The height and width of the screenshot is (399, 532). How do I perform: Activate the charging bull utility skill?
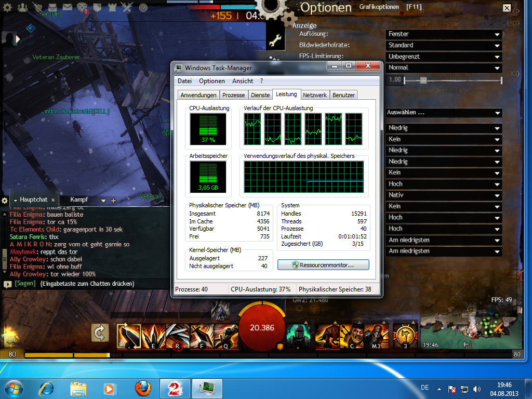[327, 336]
